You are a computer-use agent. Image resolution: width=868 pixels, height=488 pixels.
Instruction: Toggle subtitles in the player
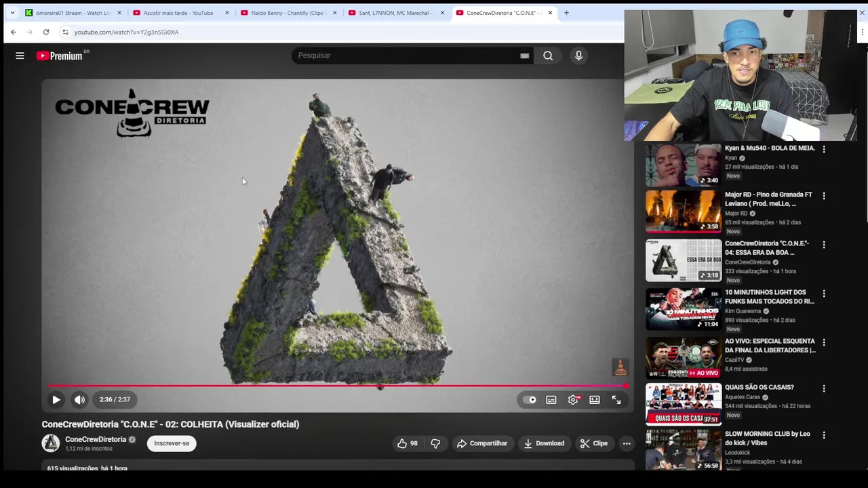551,400
